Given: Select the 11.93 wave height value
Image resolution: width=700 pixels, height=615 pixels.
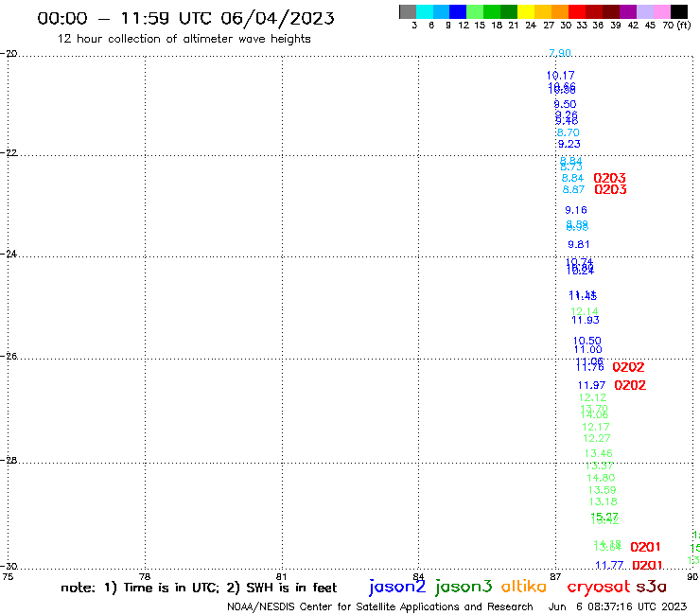Looking at the screenshot, I should pyautogui.click(x=586, y=320).
